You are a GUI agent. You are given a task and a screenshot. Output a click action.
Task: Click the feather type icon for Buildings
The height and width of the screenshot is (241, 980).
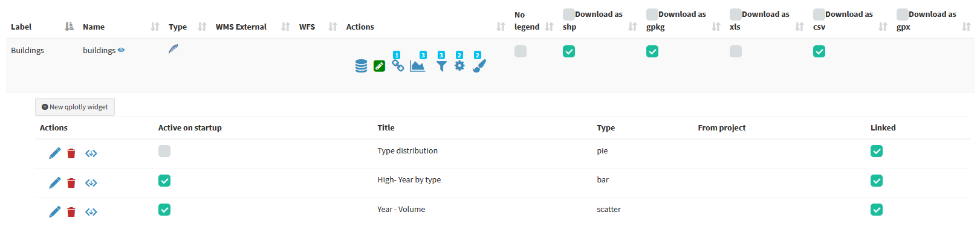point(174,49)
